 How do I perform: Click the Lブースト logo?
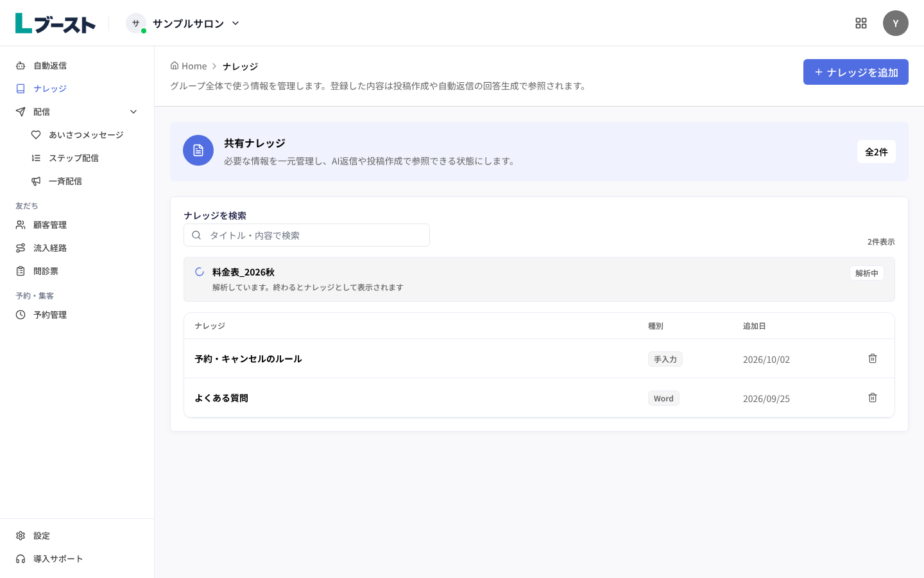click(55, 23)
